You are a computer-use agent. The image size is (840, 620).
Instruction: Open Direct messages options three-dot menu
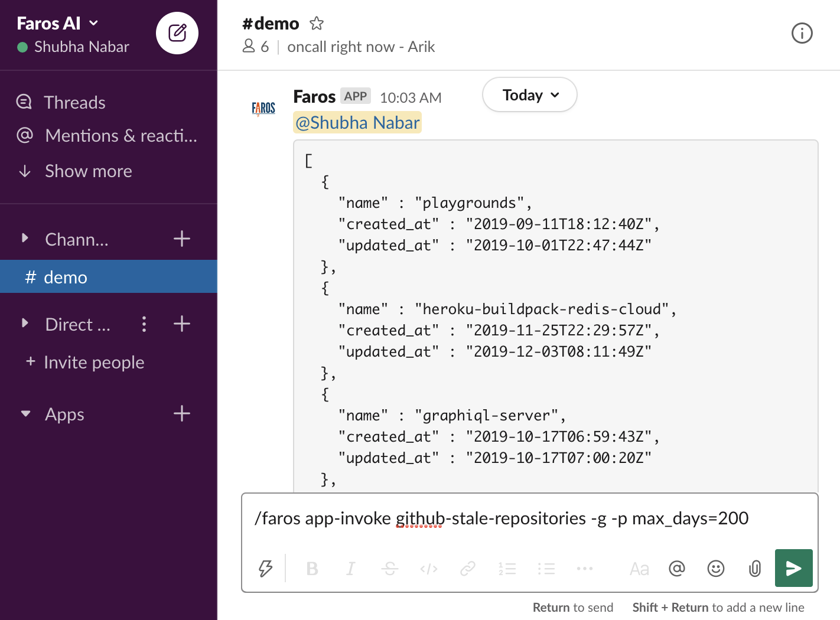[x=144, y=324]
